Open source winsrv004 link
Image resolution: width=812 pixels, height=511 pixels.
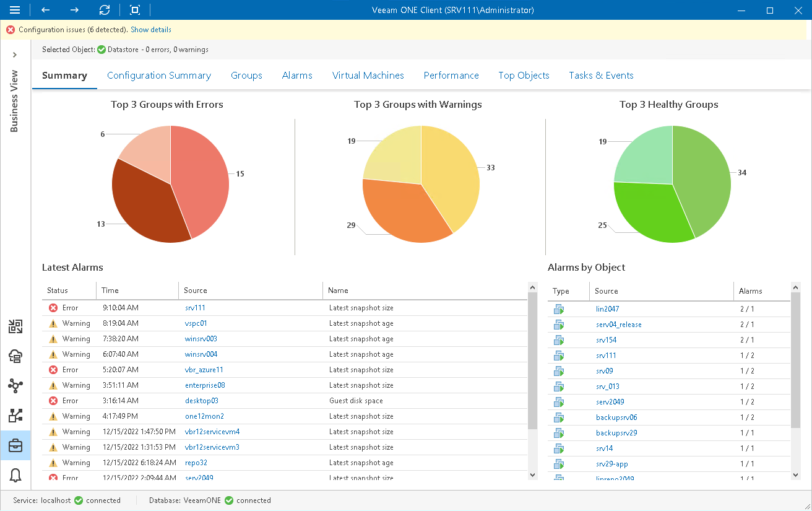click(201, 354)
